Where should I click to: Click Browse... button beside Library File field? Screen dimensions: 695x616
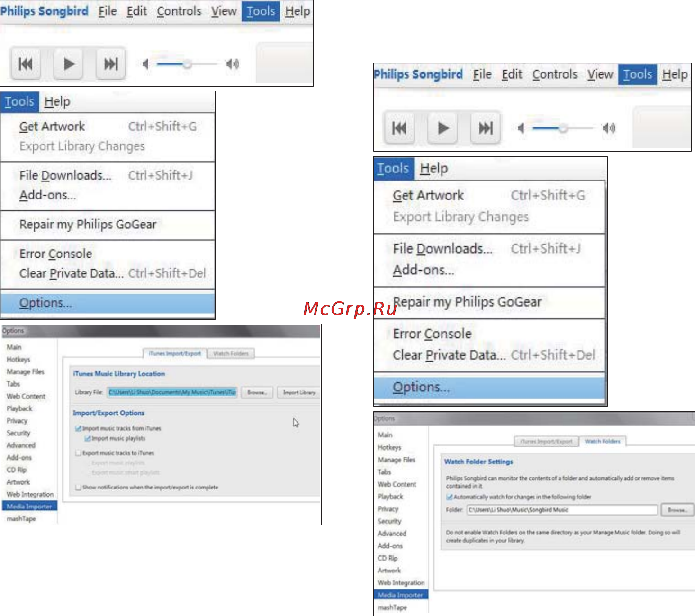257,392
